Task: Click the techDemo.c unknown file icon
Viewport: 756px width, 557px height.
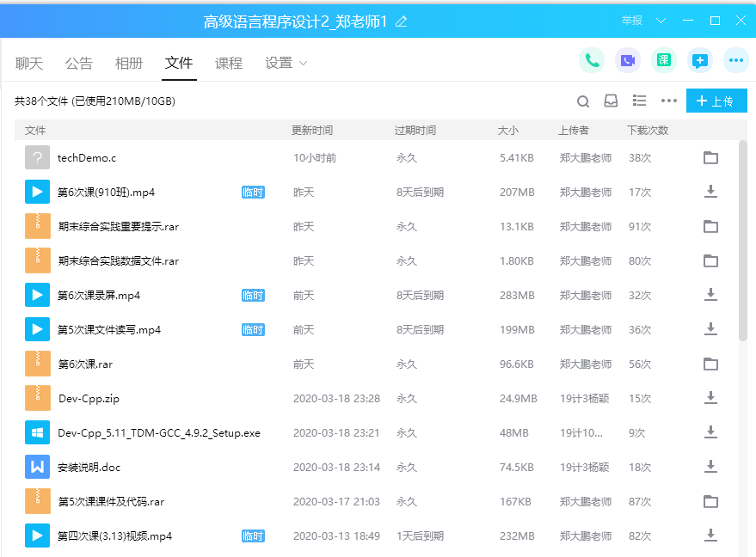Action: click(x=37, y=157)
